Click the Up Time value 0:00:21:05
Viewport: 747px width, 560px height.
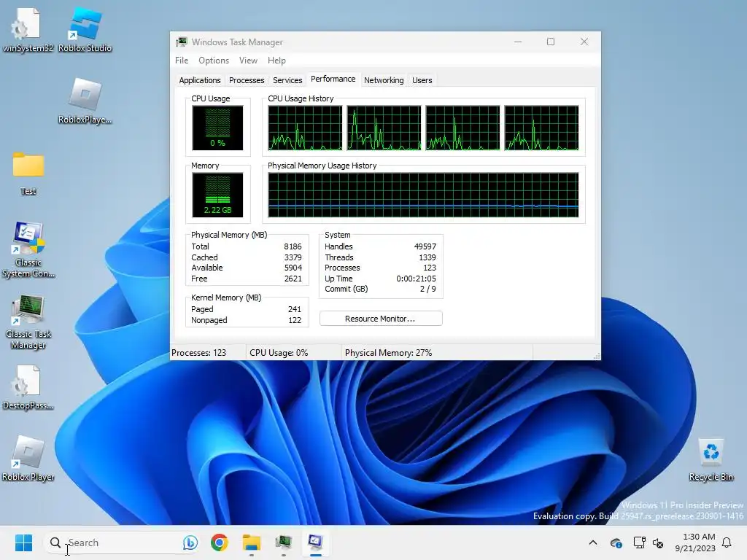pyautogui.click(x=416, y=279)
